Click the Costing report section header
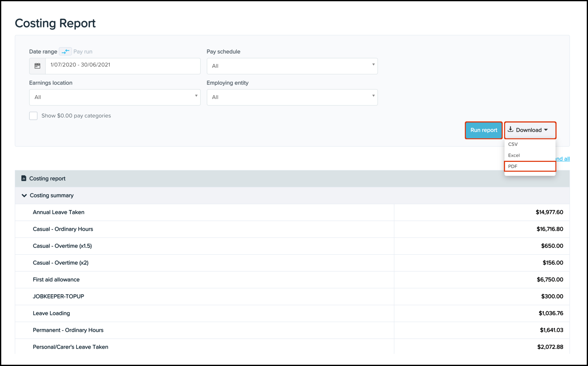This screenshot has height=366, width=588. (x=47, y=178)
